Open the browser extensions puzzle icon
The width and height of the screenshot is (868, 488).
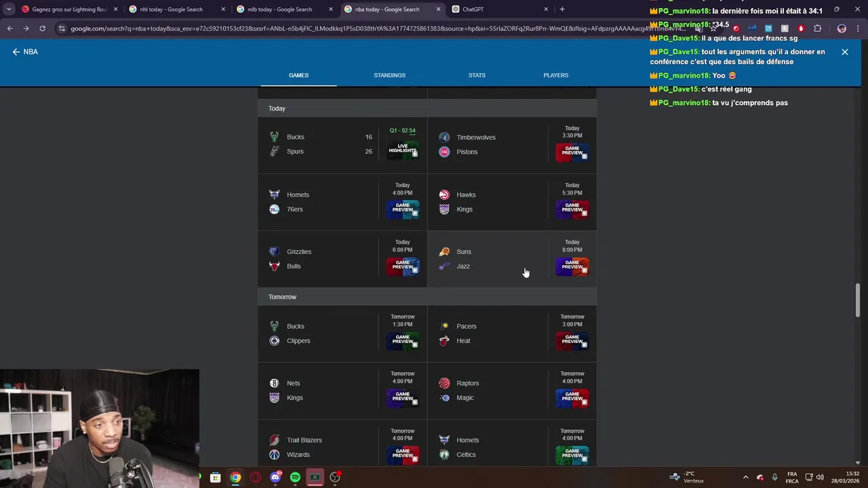817,28
